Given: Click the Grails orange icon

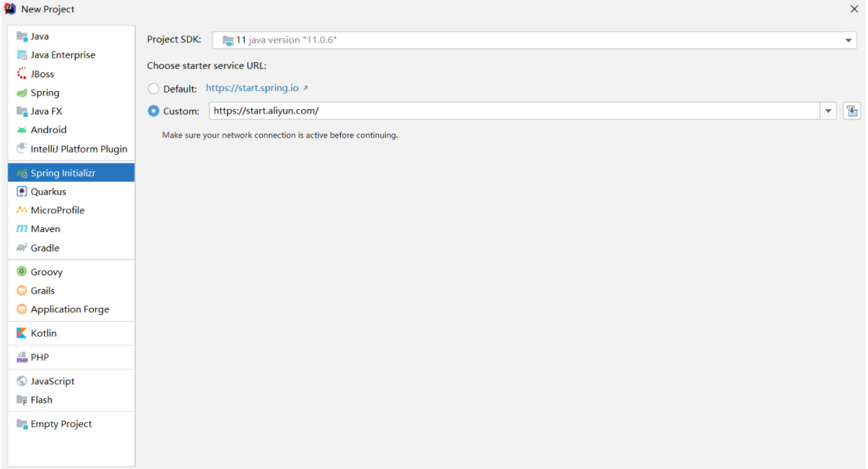Looking at the screenshot, I should pyautogui.click(x=22, y=291).
